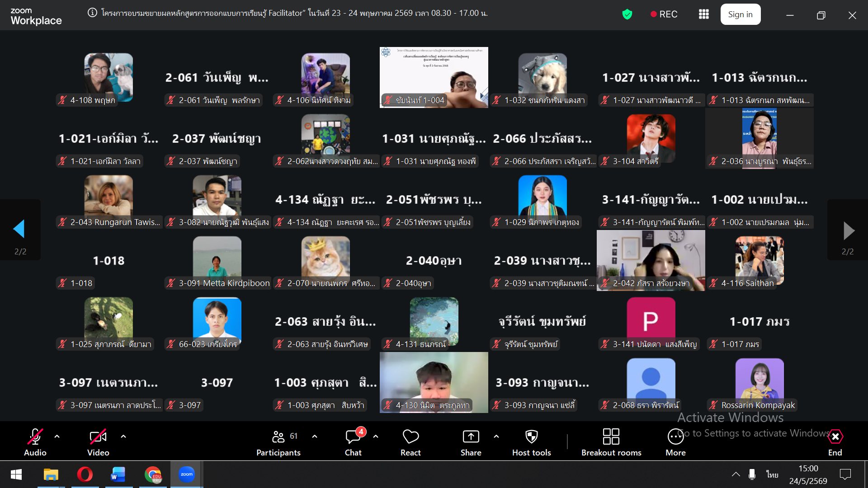Start camera with the Video button

tap(98, 442)
